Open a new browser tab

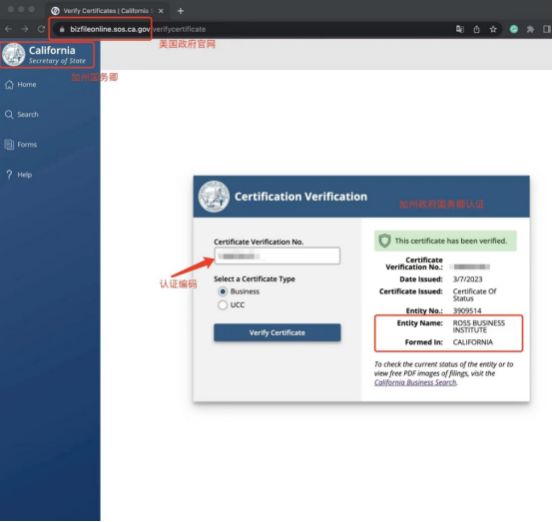(x=181, y=11)
